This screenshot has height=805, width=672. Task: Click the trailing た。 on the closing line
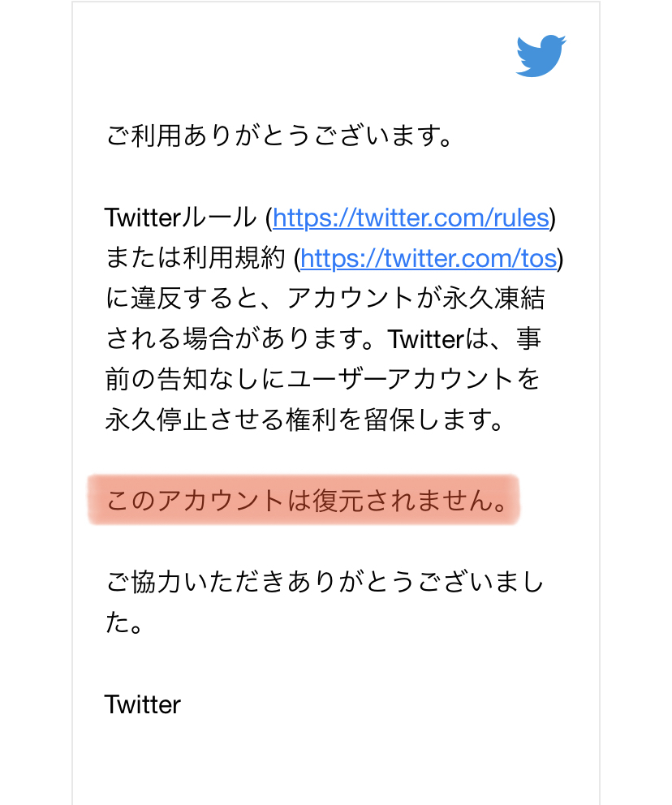[123, 622]
